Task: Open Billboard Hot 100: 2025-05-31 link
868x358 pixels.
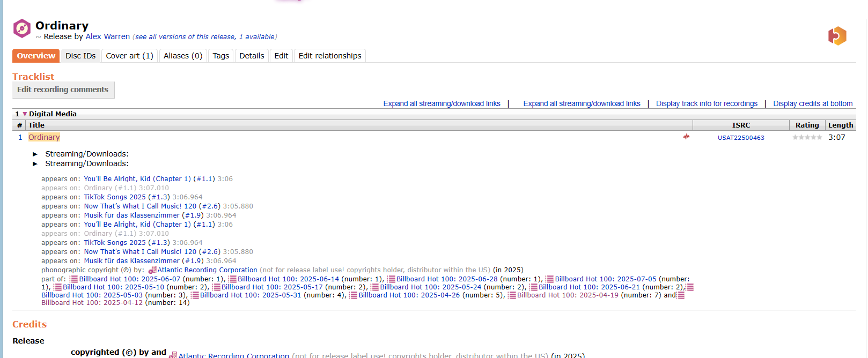Action: (x=251, y=295)
